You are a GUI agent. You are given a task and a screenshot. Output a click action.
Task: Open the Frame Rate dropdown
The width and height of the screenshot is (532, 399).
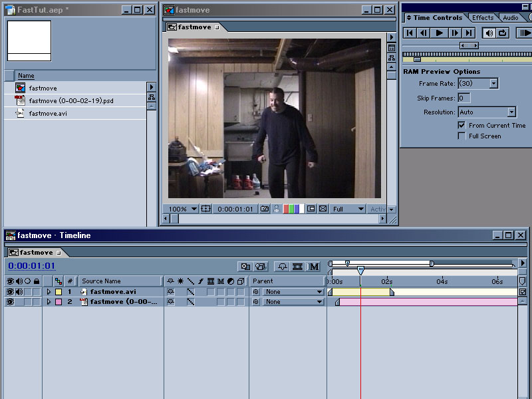tap(493, 84)
